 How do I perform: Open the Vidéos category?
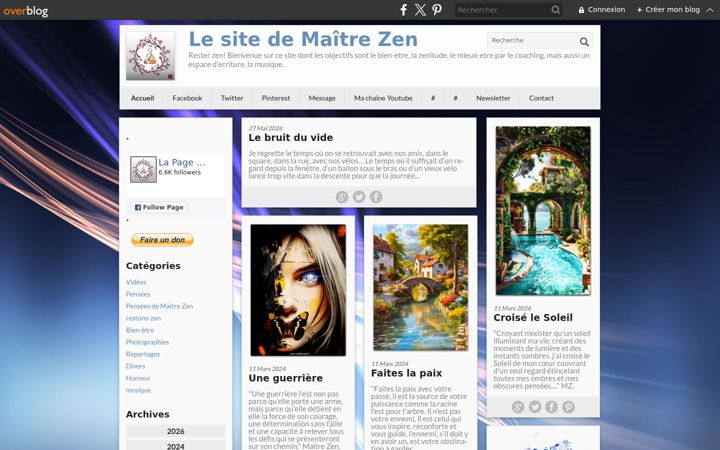tap(136, 282)
